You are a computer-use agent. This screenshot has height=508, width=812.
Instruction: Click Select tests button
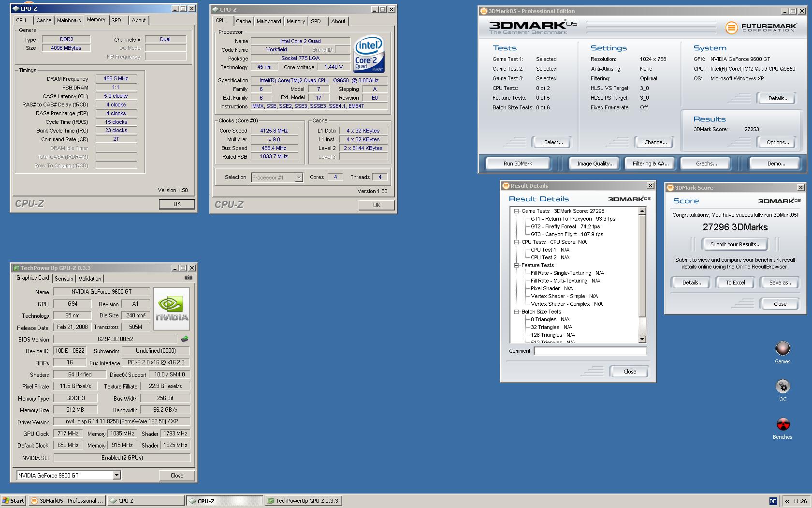[x=553, y=142]
